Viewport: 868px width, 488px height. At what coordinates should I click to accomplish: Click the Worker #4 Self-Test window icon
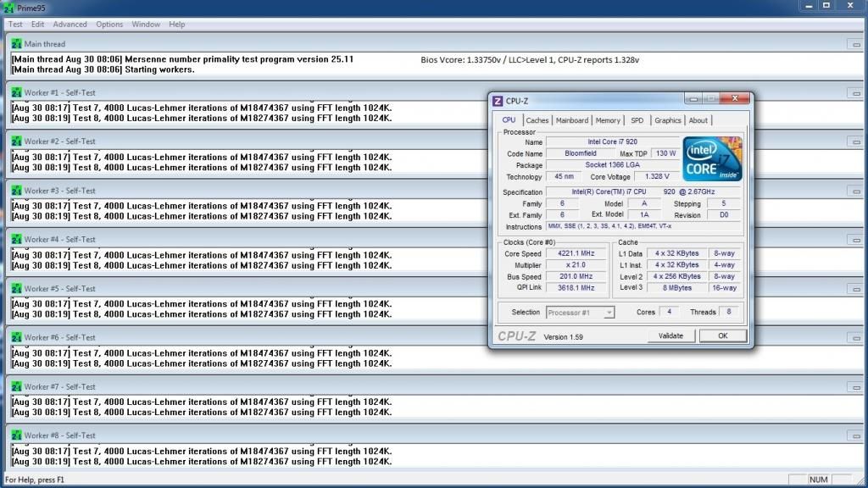pyautogui.click(x=16, y=239)
